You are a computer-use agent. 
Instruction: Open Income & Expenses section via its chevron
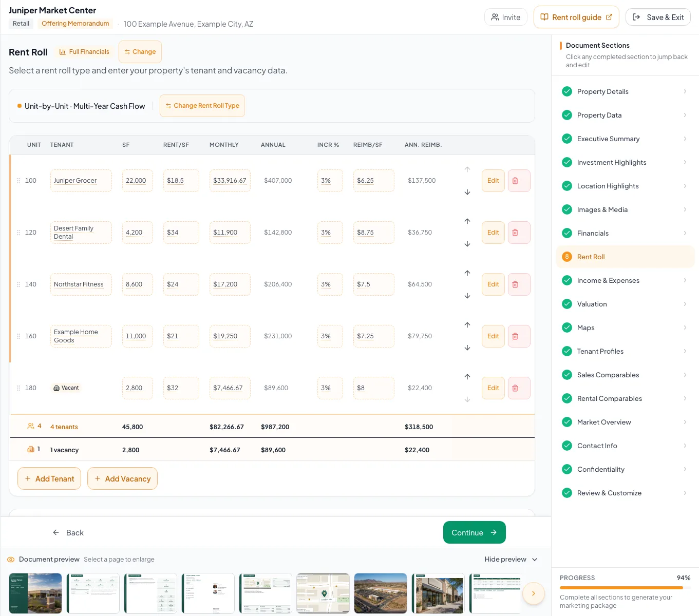[685, 280]
